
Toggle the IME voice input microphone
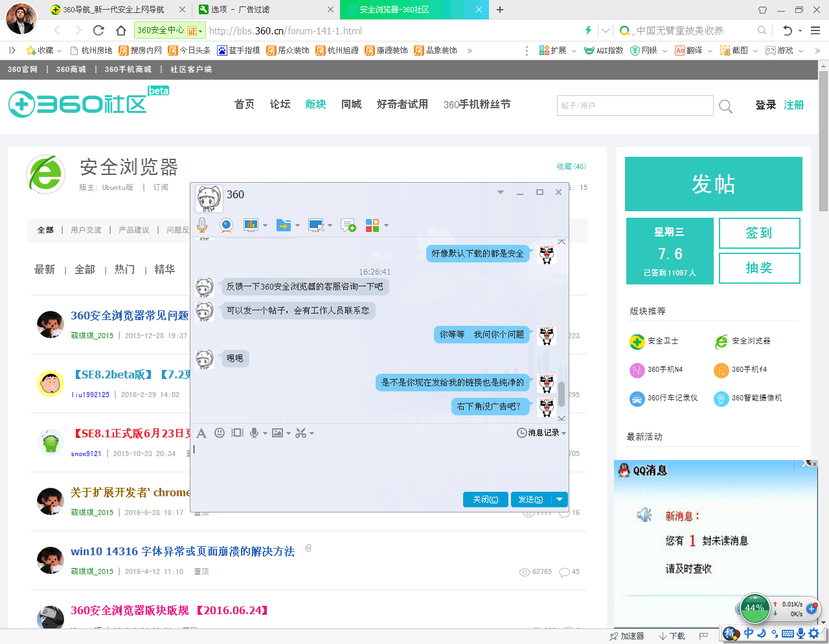coord(801,633)
